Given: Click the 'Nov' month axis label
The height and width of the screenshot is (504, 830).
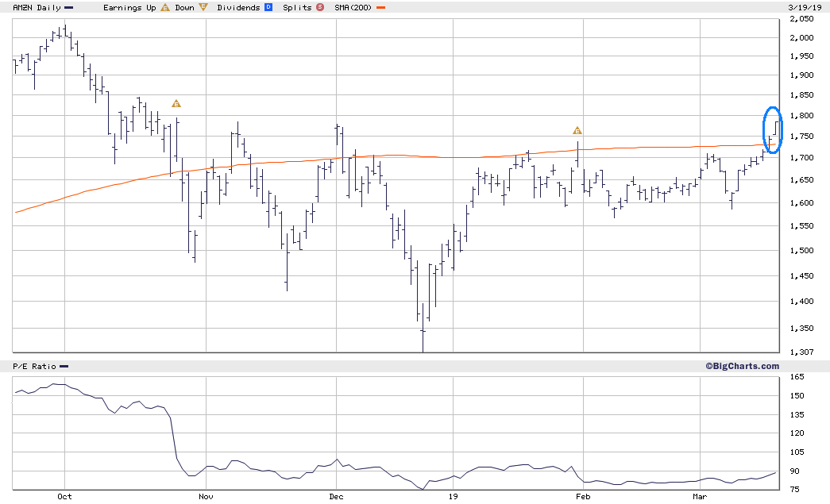Looking at the screenshot, I should (x=206, y=497).
